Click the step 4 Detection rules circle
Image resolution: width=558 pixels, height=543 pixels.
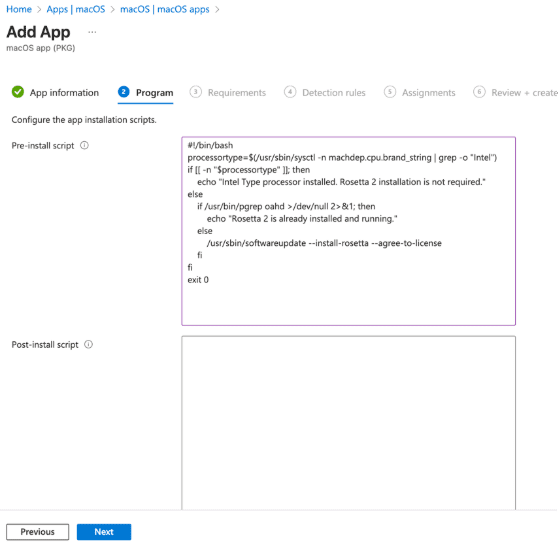(290, 92)
